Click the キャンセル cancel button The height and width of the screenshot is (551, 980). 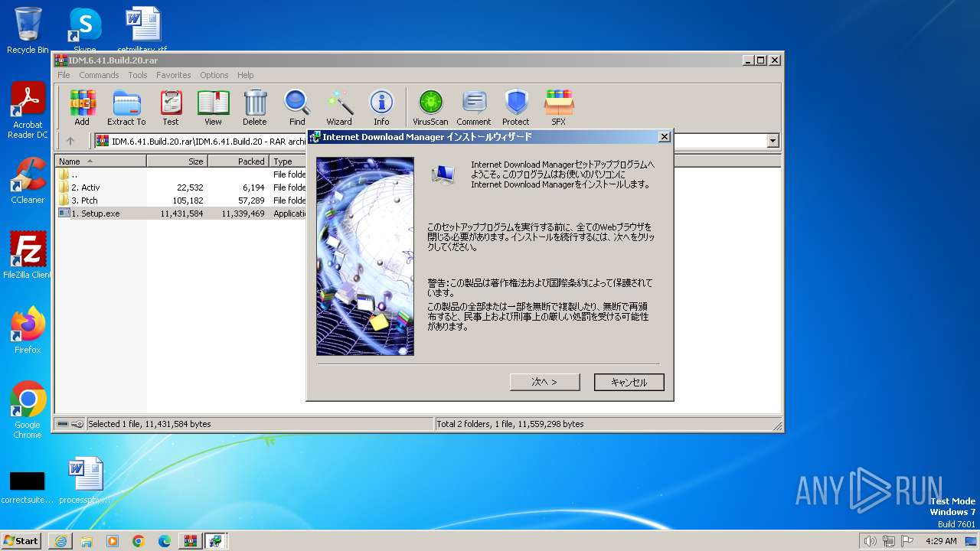pos(629,382)
